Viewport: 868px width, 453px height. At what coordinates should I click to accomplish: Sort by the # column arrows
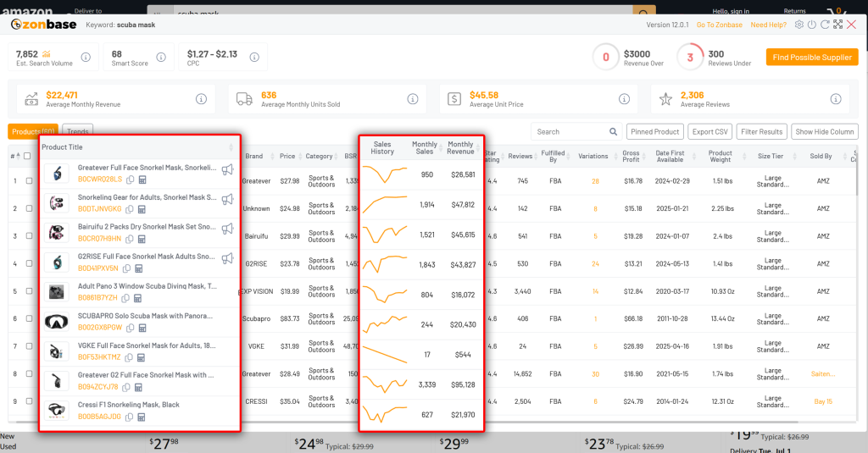point(18,156)
